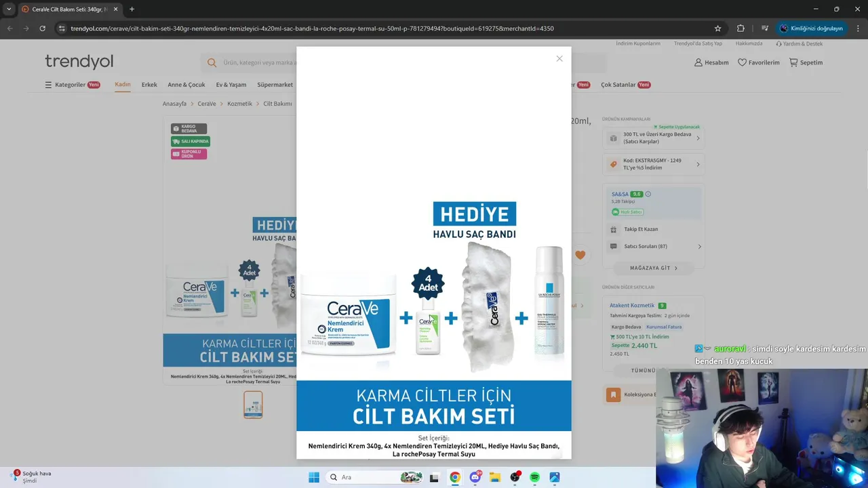Open Kozmetik breadcrumb link

[x=239, y=104]
